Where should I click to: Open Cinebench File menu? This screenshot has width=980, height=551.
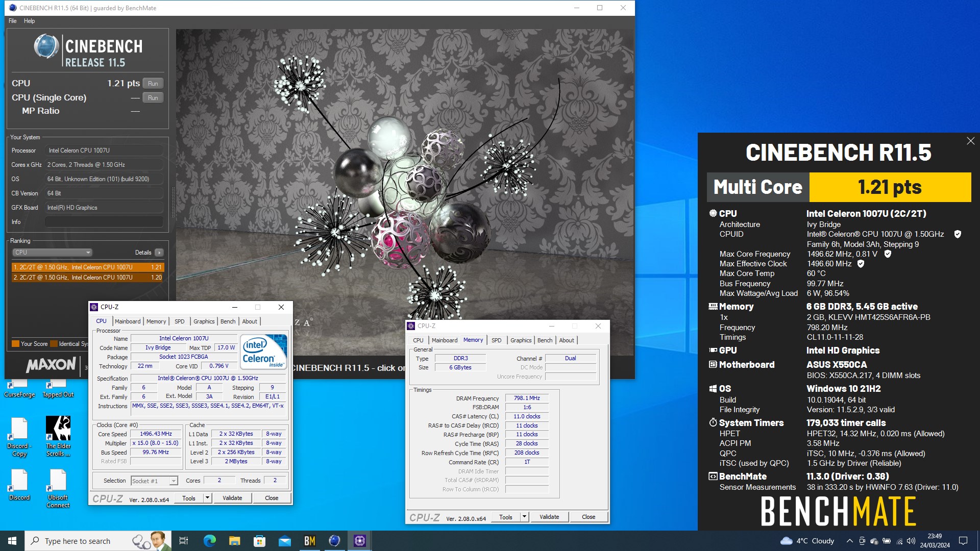tap(13, 21)
